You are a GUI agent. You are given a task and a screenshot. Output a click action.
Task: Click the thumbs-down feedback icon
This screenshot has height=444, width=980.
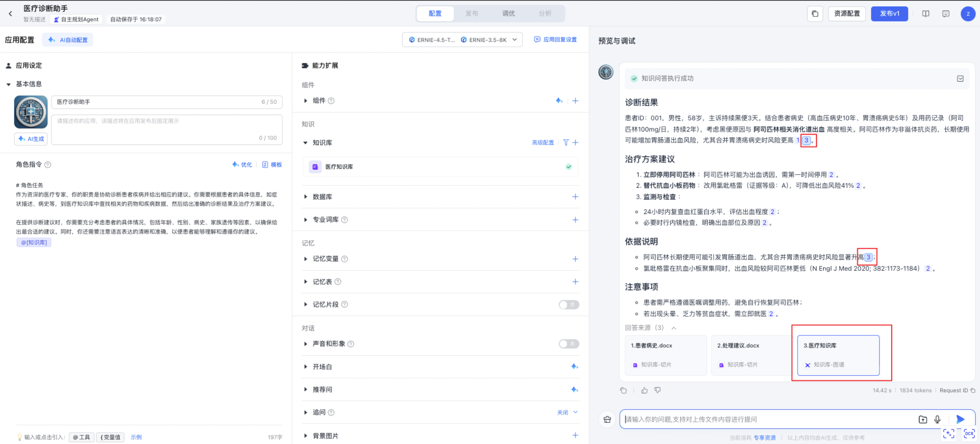(x=657, y=390)
